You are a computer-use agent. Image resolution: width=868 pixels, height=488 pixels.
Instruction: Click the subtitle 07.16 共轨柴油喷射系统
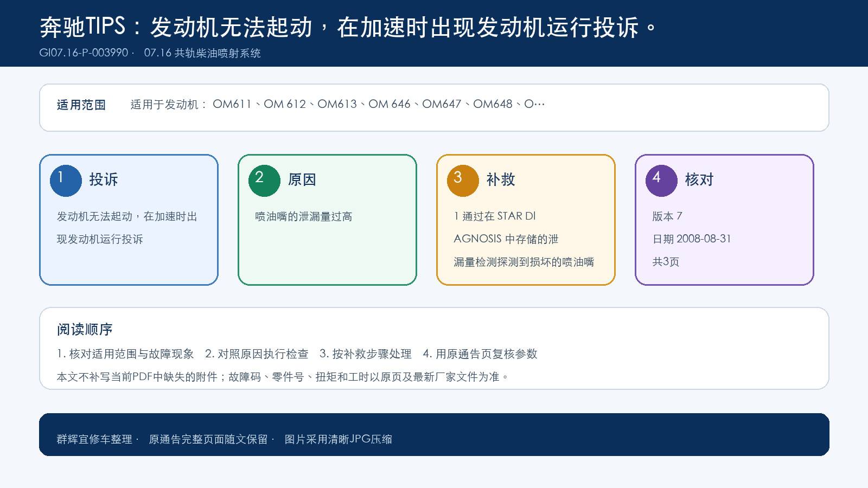(x=202, y=53)
